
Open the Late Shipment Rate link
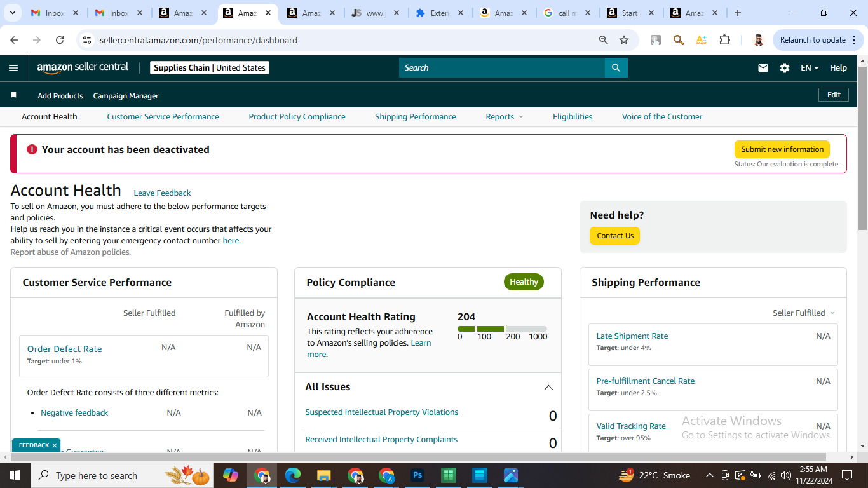pyautogui.click(x=632, y=336)
